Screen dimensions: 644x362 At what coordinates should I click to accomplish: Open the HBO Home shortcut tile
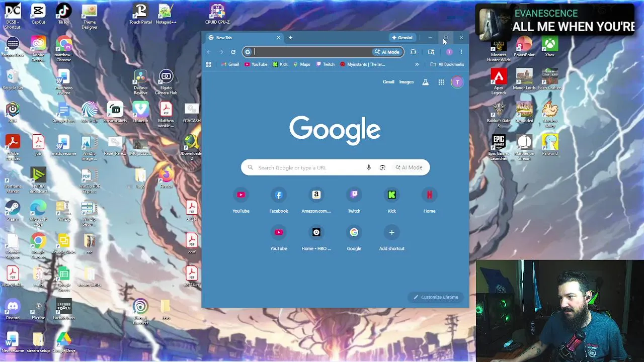[316, 238]
